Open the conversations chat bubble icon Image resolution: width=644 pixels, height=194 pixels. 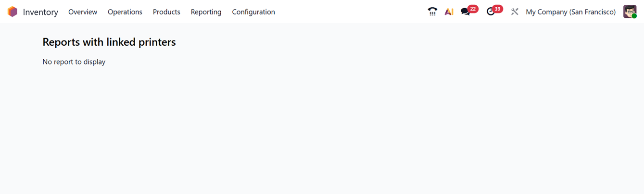coord(465,12)
